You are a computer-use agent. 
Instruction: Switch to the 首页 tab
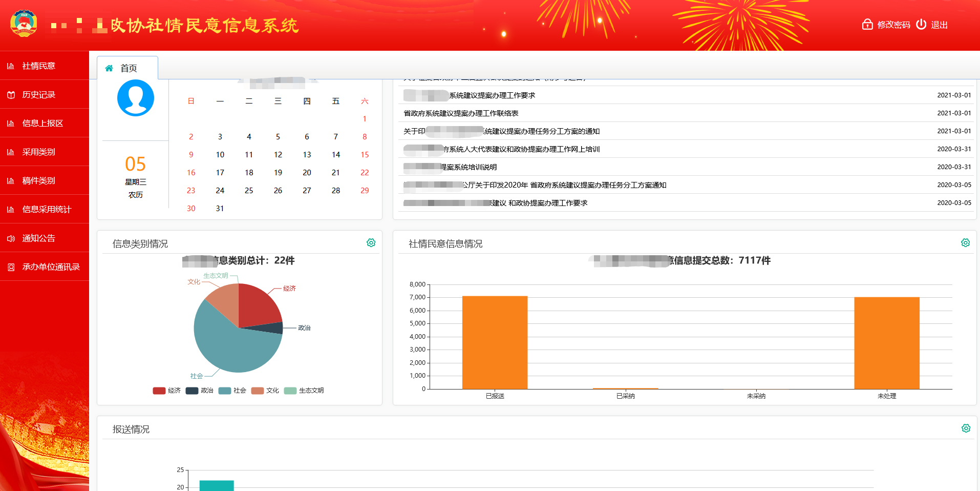point(127,68)
